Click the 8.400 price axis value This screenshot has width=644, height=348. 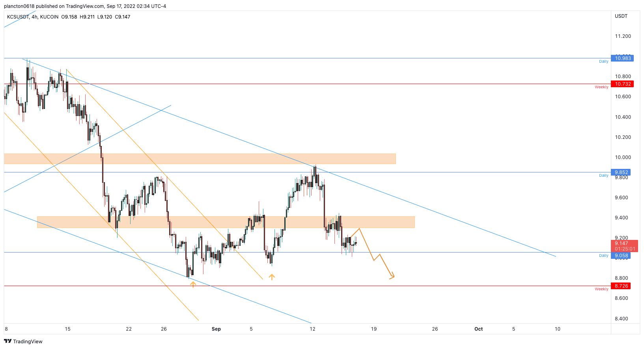pyautogui.click(x=622, y=319)
